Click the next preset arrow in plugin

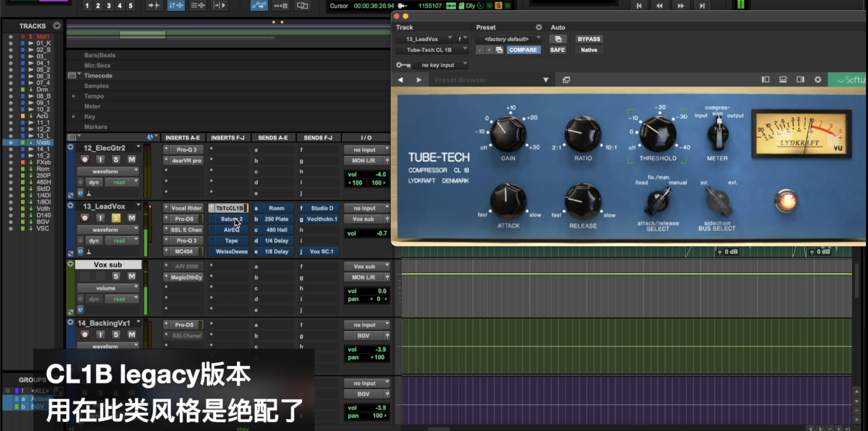coord(419,80)
